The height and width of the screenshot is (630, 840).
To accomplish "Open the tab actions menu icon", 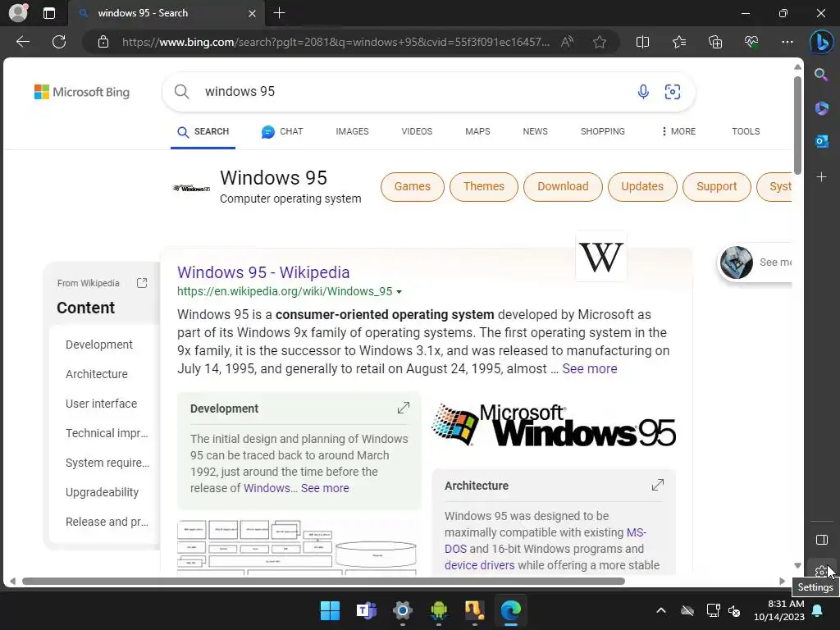I will pyautogui.click(x=48, y=13).
